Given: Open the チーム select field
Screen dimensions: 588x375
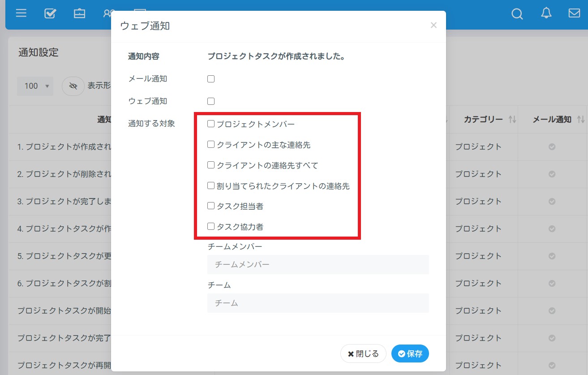Looking at the screenshot, I should click(x=318, y=303).
